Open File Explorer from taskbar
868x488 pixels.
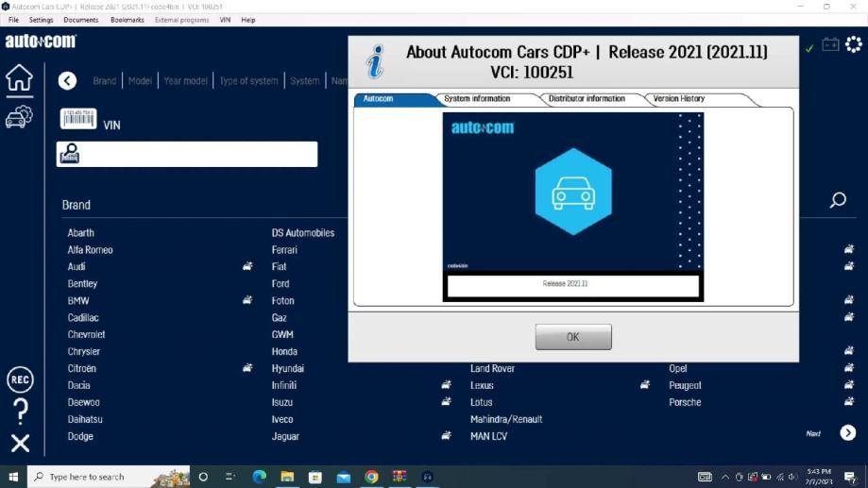pyautogui.click(x=287, y=477)
